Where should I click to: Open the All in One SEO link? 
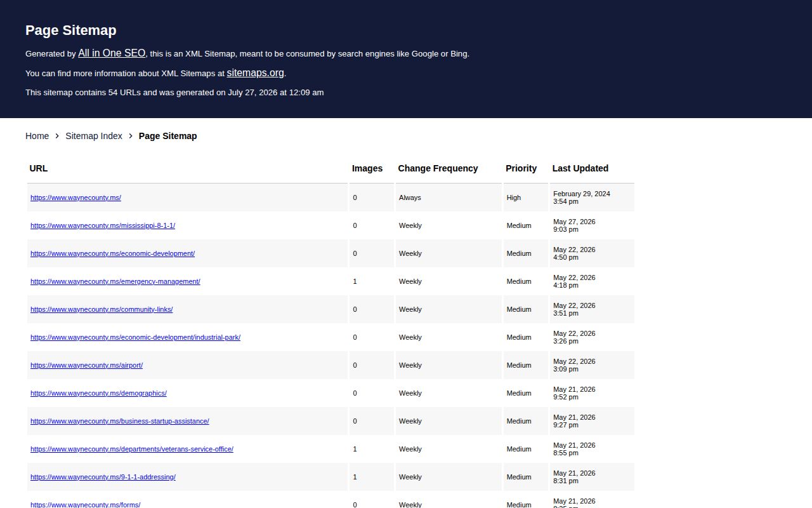[112, 53]
